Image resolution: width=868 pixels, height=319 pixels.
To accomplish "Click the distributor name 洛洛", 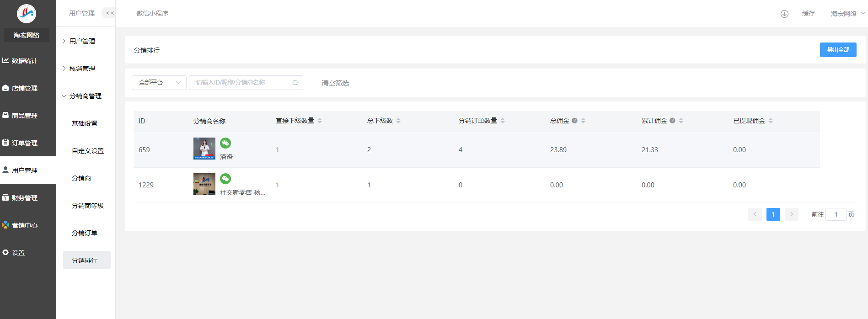I will (x=226, y=157).
